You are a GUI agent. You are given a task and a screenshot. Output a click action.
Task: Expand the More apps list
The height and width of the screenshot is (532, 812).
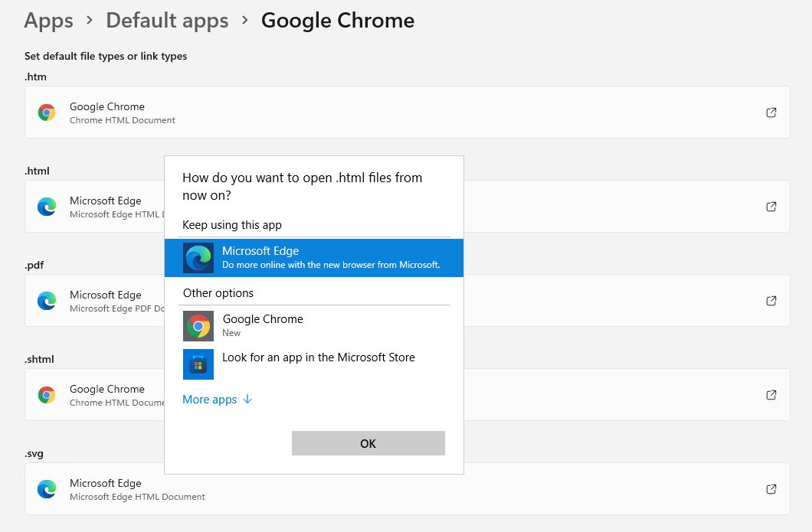pyautogui.click(x=217, y=399)
